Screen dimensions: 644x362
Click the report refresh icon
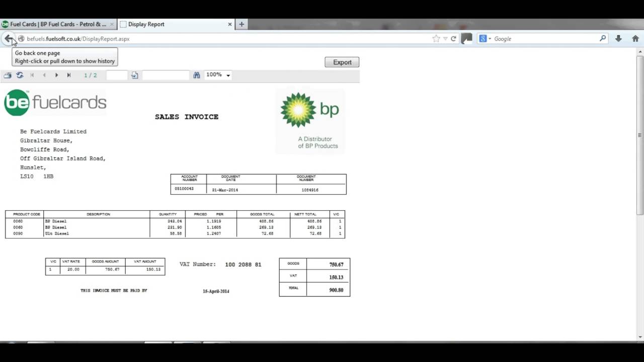(20, 75)
